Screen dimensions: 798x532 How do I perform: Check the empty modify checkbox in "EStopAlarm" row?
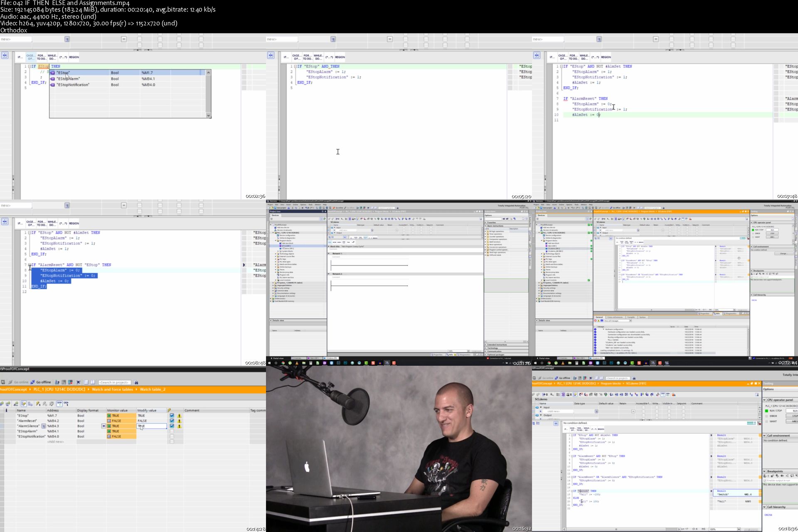click(172, 431)
